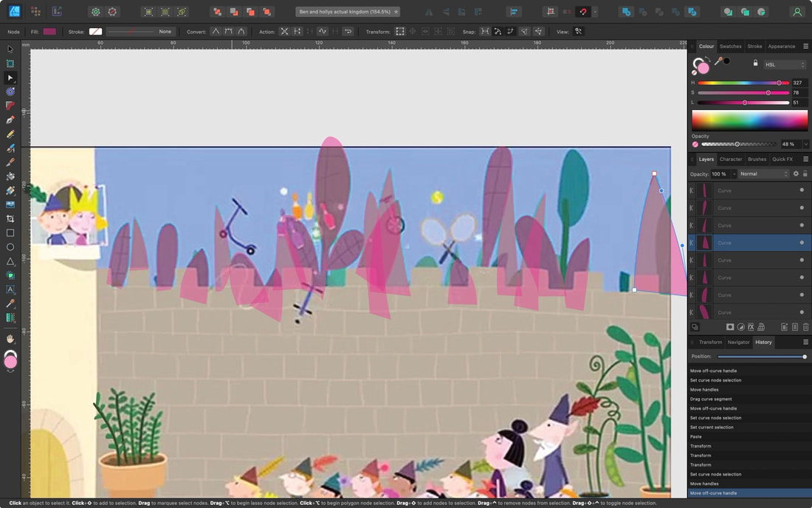Open the HSL colour model dropdown
The image size is (812, 508).
click(785, 65)
